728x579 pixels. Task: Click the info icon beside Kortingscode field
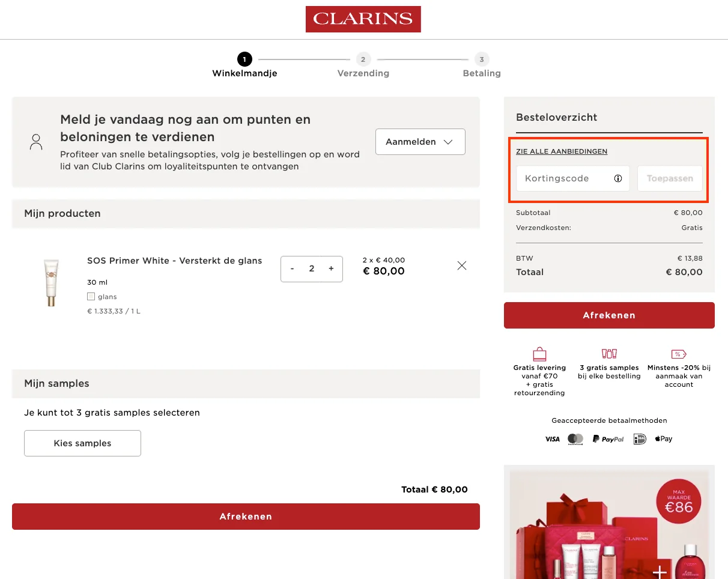618,178
